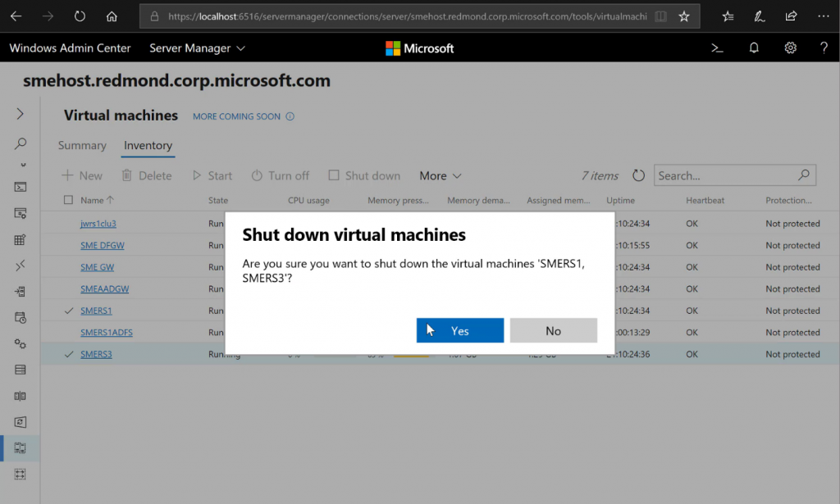
Task: Open Windows Admin Center settings gear
Action: click(x=790, y=48)
